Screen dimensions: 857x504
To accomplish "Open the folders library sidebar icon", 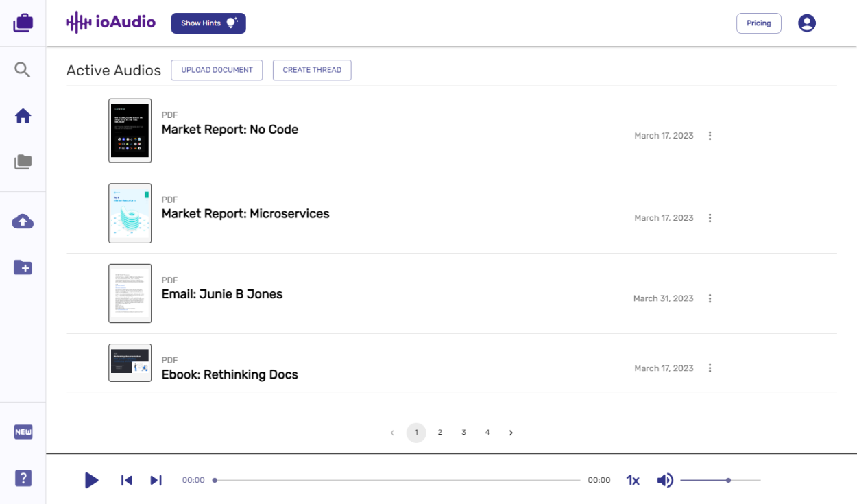I will click(23, 162).
